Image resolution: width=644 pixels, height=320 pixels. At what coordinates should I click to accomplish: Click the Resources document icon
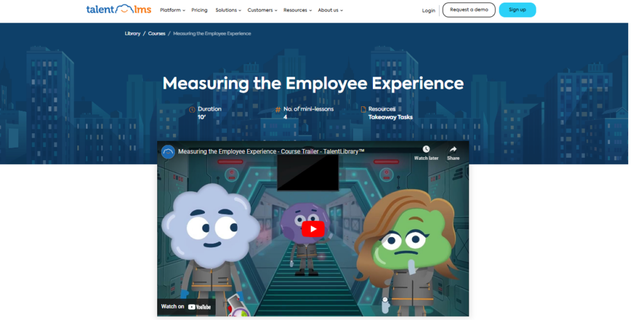click(363, 109)
